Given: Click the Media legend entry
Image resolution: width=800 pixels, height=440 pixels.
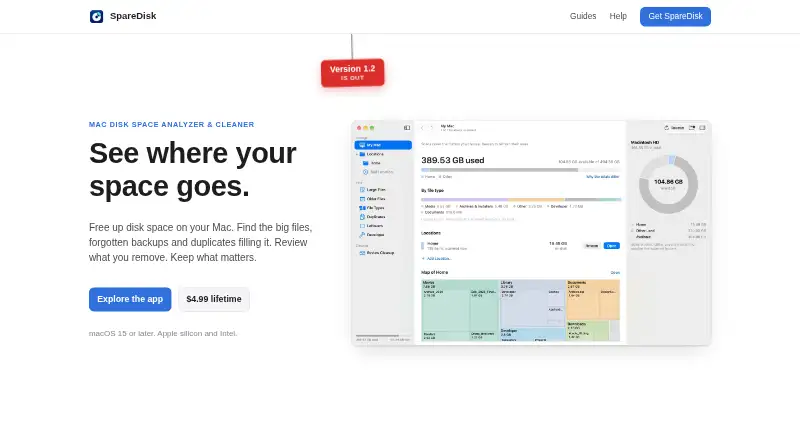Looking at the screenshot, I should (x=436, y=206).
